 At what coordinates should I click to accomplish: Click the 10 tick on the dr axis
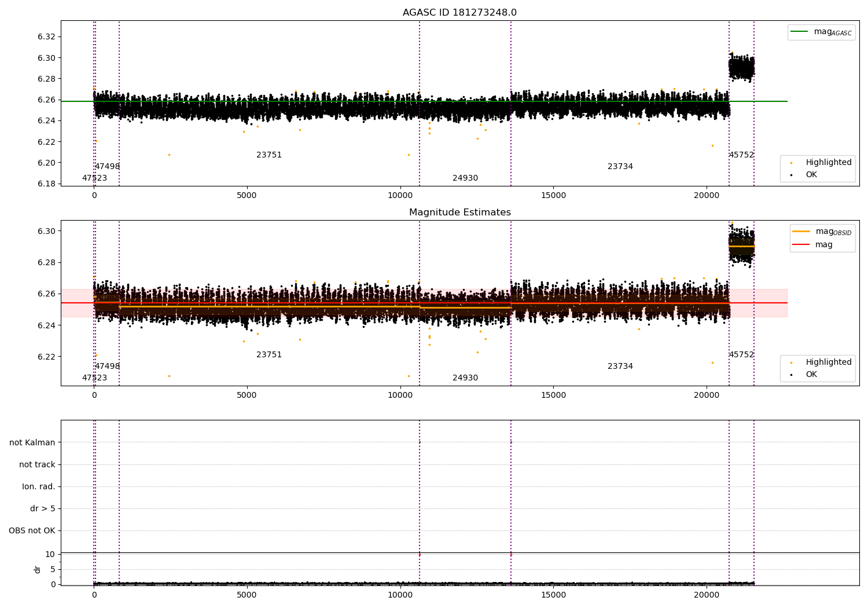point(50,554)
